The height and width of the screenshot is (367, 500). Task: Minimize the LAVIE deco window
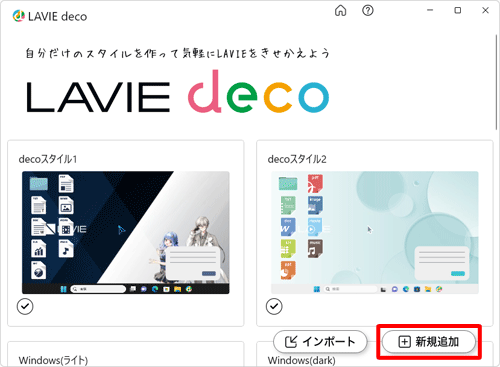point(430,10)
